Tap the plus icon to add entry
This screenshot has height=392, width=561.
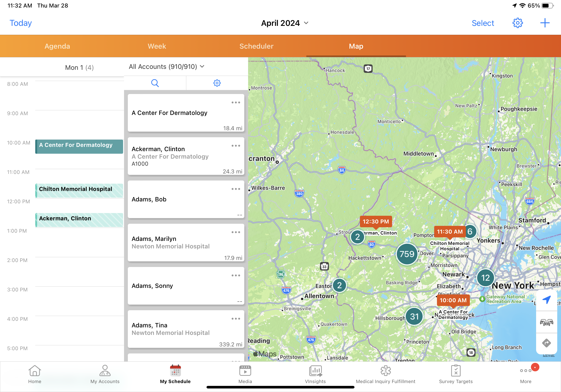[x=545, y=23]
